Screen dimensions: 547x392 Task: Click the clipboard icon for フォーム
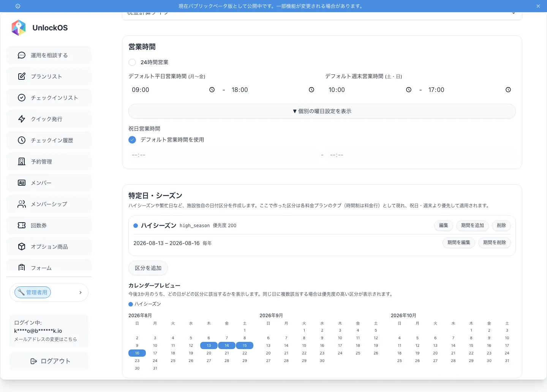click(x=22, y=267)
